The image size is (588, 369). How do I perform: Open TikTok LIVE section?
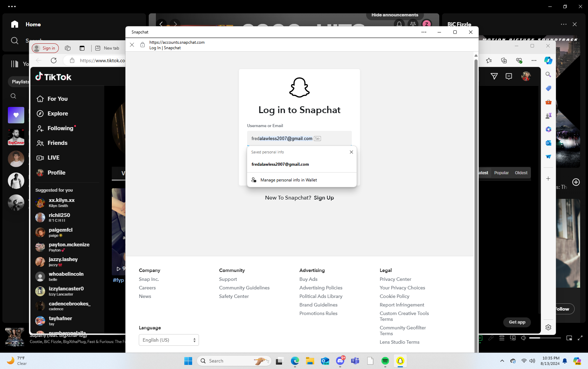point(48,158)
